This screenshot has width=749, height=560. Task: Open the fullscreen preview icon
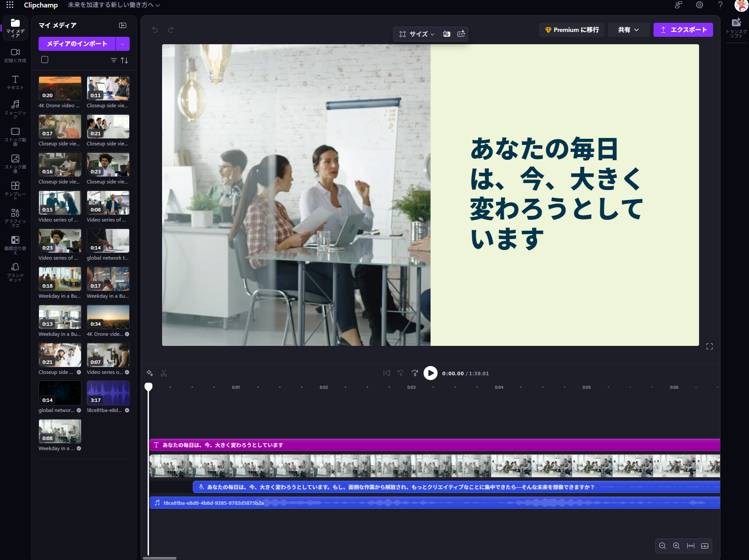pos(710,346)
